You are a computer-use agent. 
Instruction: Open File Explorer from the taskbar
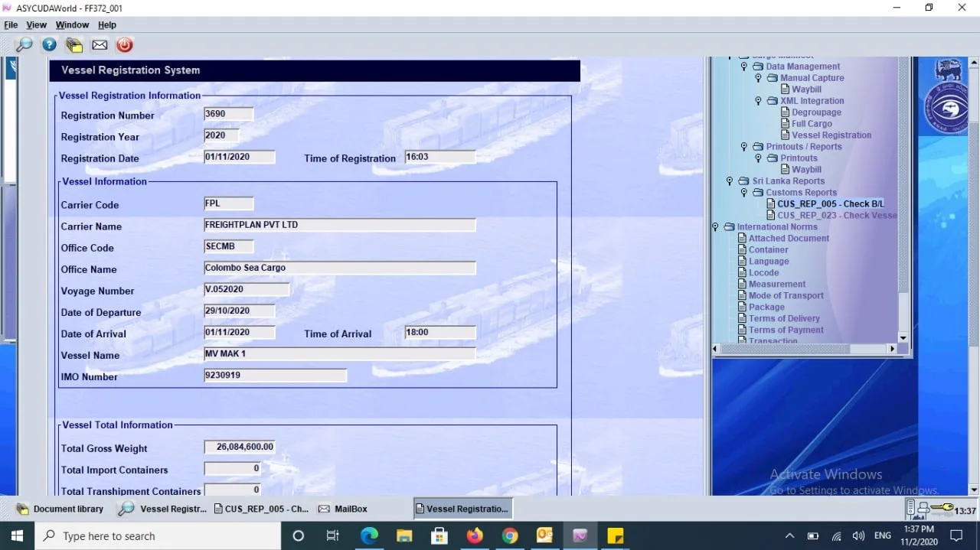[404, 535]
